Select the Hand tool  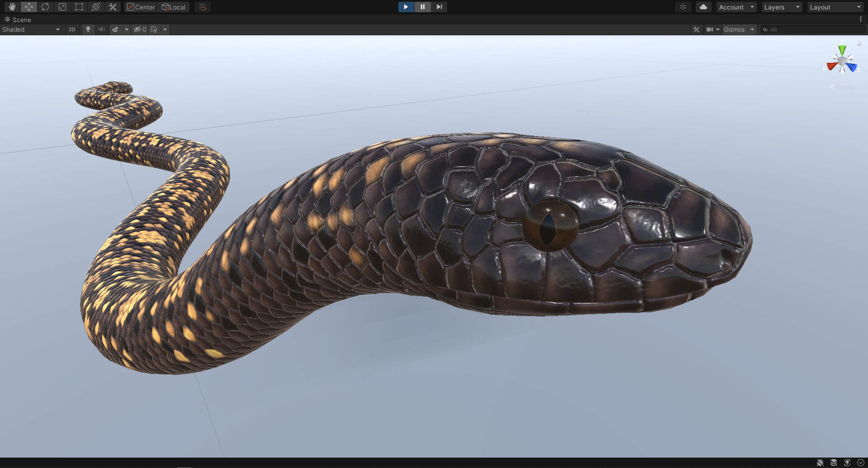click(12, 7)
